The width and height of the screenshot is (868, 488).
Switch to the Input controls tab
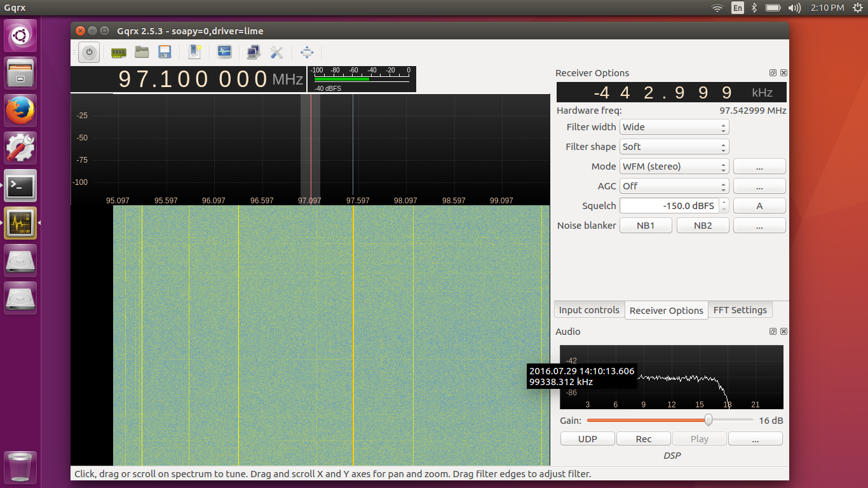coord(589,310)
